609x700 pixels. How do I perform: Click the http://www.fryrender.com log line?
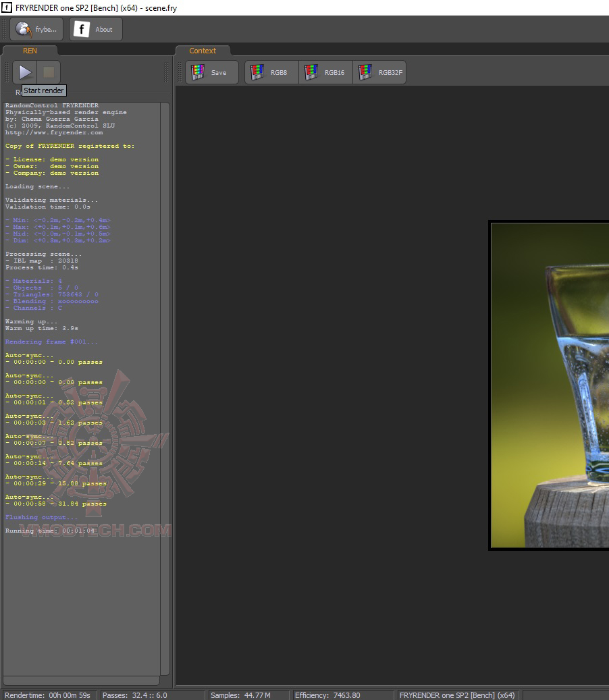[x=54, y=132]
